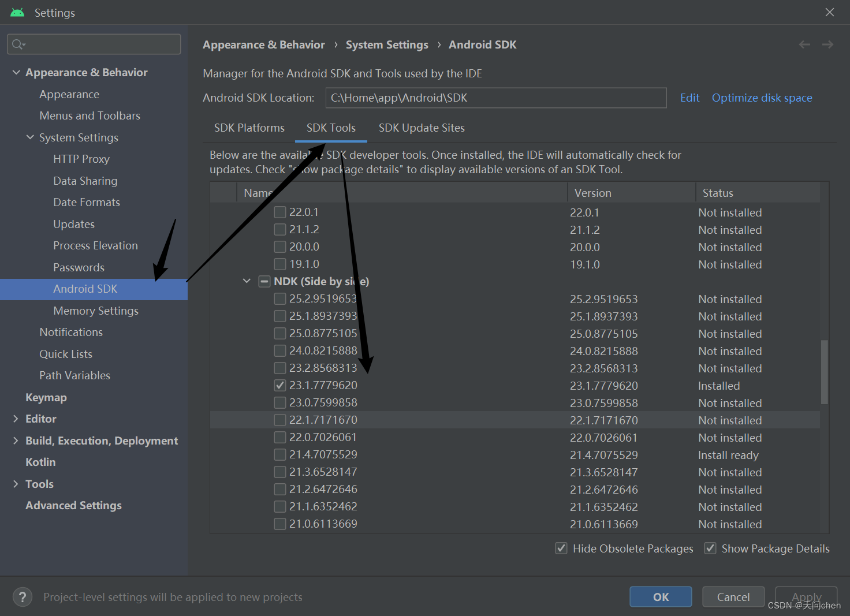Select the SDK Tools tab
Screen dimensions: 850x616
(x=331, y=128)
